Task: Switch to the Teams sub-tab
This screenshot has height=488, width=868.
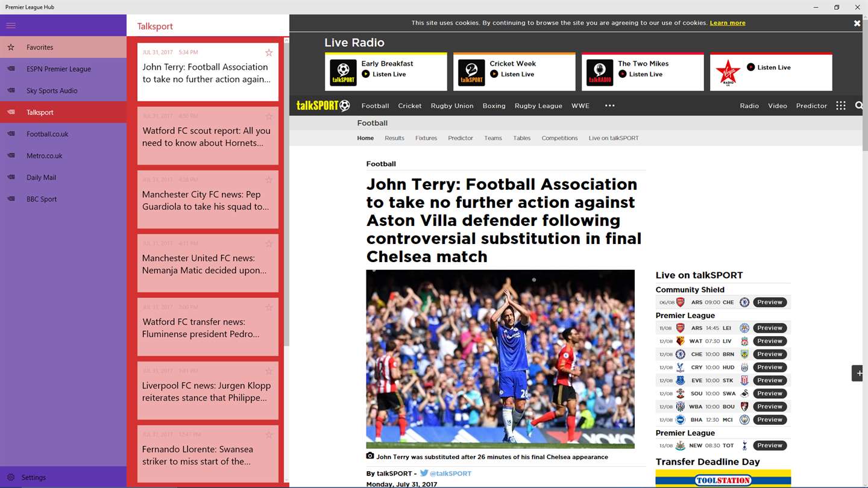Action: coord(493,138)
